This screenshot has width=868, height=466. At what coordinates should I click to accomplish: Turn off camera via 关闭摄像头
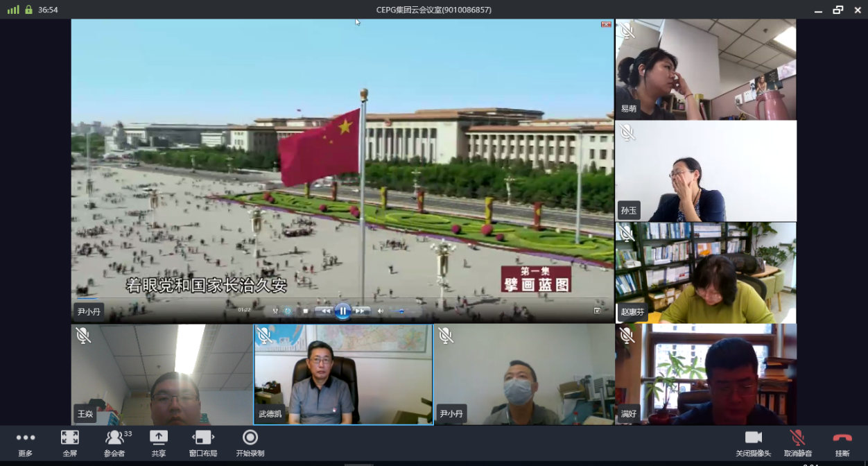coord(753,443)
